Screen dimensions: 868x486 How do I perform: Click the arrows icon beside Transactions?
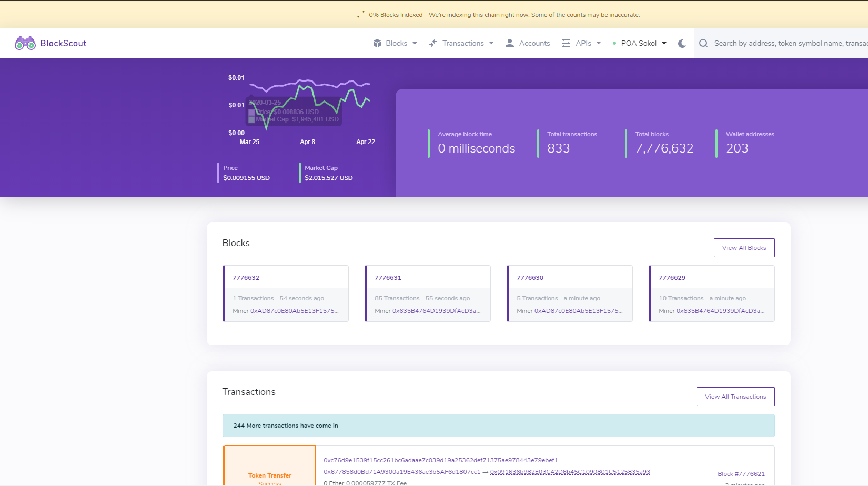click(432, 43)
